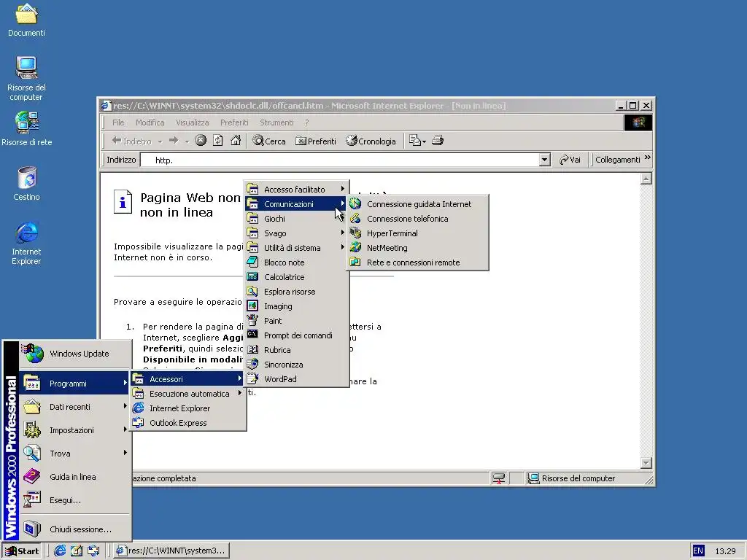
Task: Open the Imaging application
Action: 296,306
